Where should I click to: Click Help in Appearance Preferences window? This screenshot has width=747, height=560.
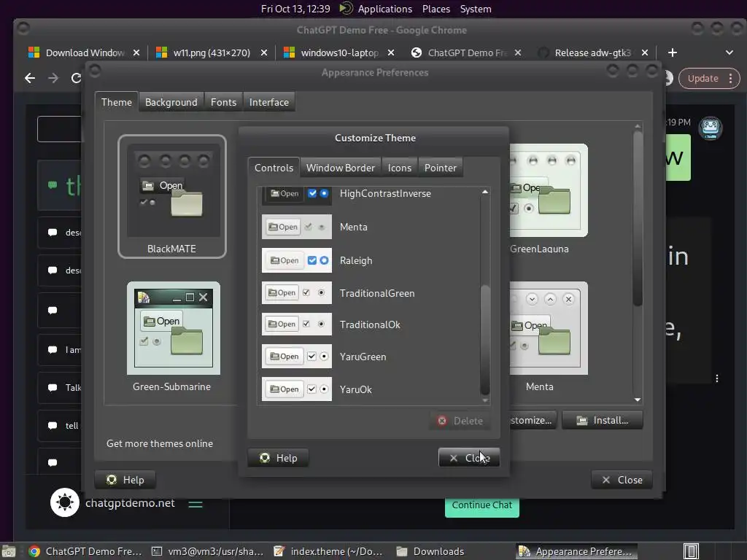click(125, 480)
